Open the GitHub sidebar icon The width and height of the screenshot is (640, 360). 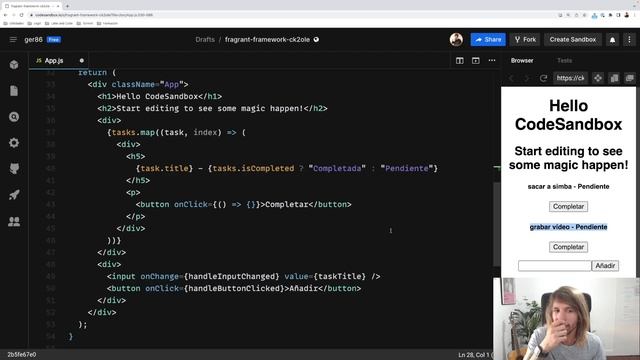point(14,169)
